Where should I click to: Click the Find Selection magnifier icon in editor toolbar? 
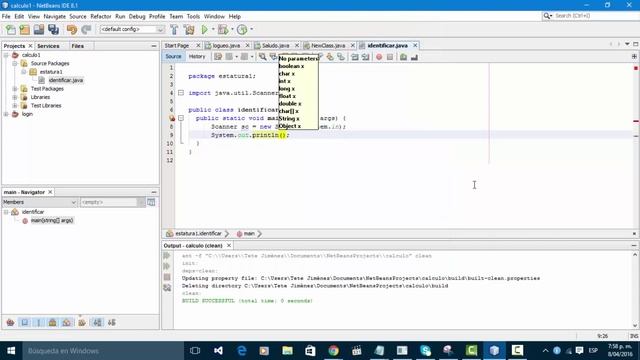tap(262, 57)
